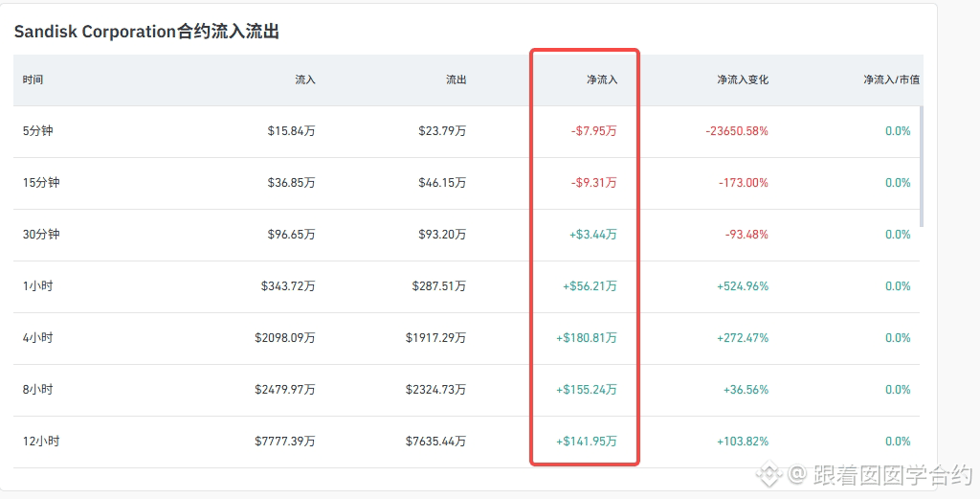Viewport: 980px width, 499px height.
Task: Click 0.0% in the 5分钟 row
Action: (898, 130)
